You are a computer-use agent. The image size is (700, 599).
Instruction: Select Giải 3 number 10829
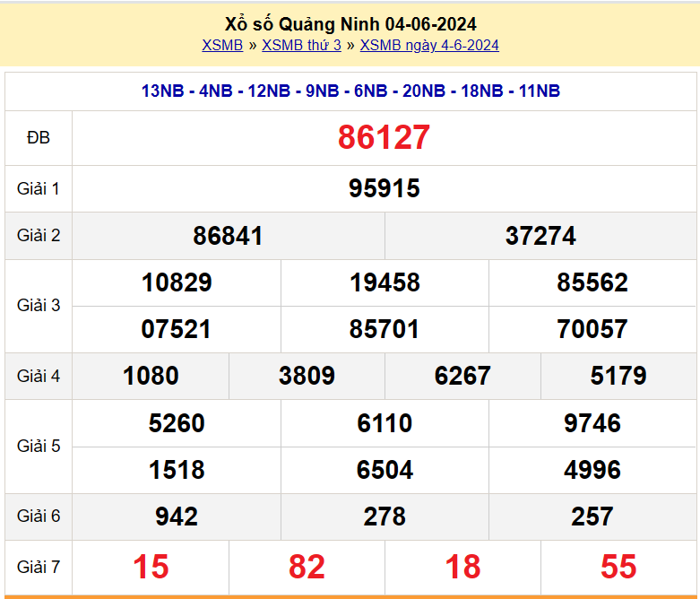tap(177, 283)
